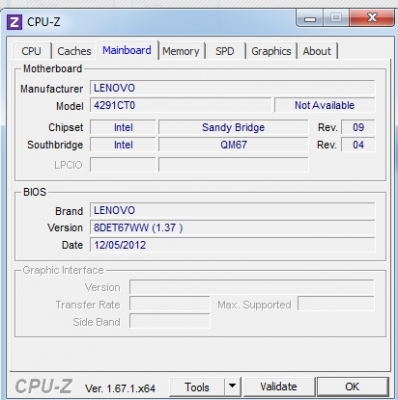Confirm with the OK button
The width and height of the screenshot is (398, 400).
pos(352,387)
